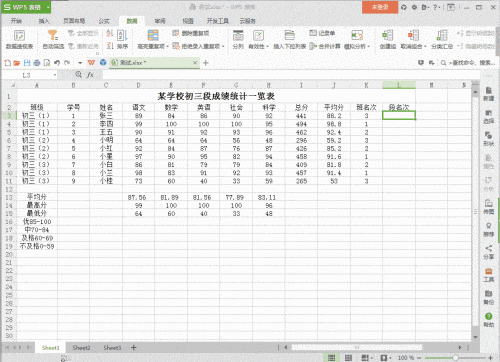Viewport: 500px width, 362px height.
Task: Switch to Sheet3 tab
Action: point(112,348)
